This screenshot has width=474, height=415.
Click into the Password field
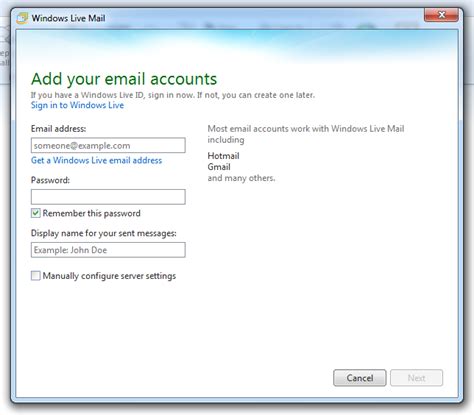[x=108, y=197]
